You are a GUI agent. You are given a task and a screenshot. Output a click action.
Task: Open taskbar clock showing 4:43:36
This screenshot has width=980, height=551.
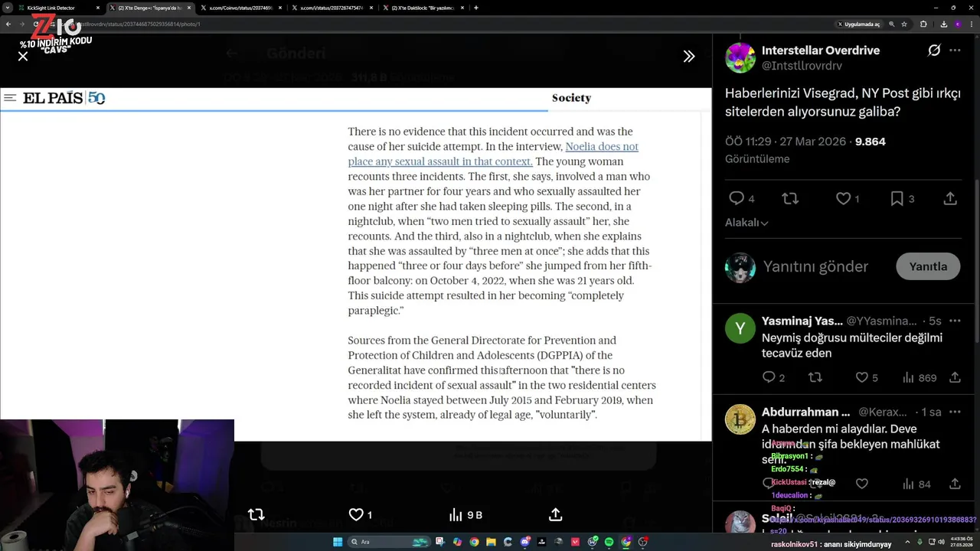[x=962, y=542]
